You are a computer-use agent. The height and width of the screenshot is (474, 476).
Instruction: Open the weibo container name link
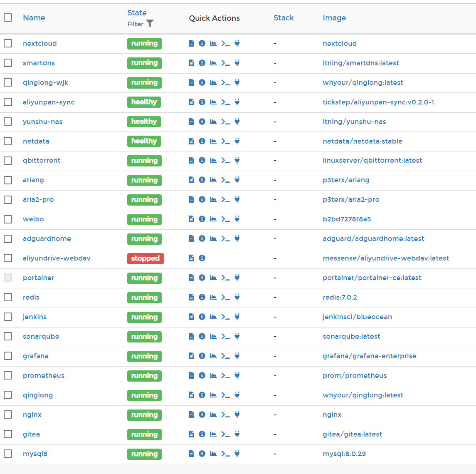coord(33,219)
